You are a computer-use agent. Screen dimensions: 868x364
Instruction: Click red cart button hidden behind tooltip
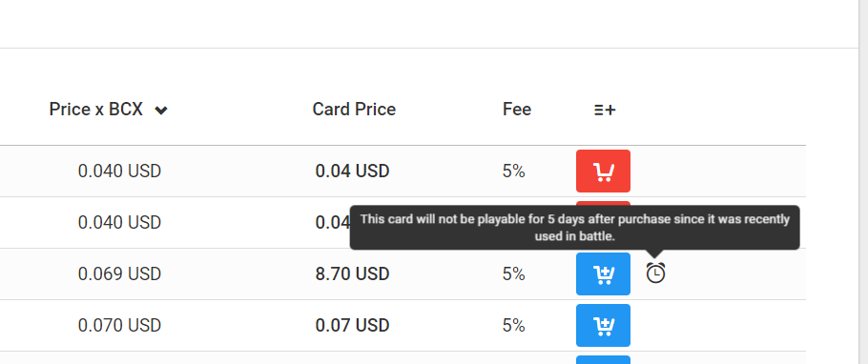coord(603,203)
